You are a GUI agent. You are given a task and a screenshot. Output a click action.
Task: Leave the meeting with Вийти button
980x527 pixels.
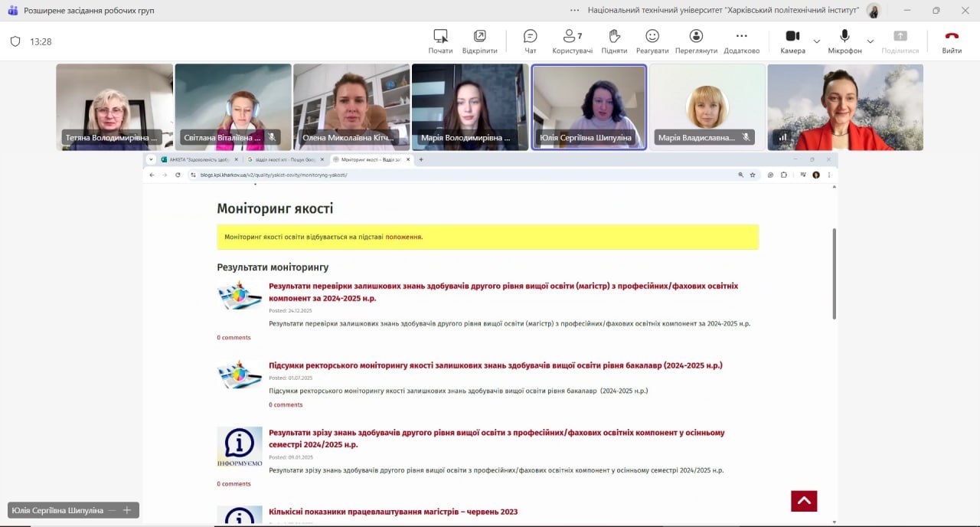coord(952,41)
